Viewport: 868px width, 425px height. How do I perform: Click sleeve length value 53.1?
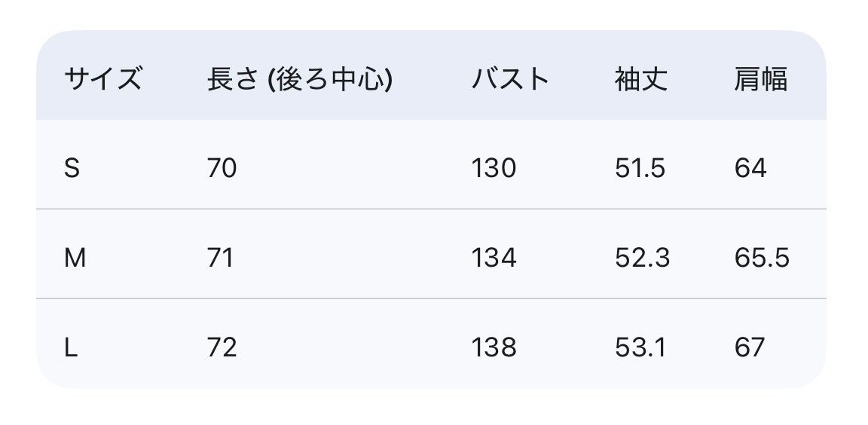[x=640, y=347]
